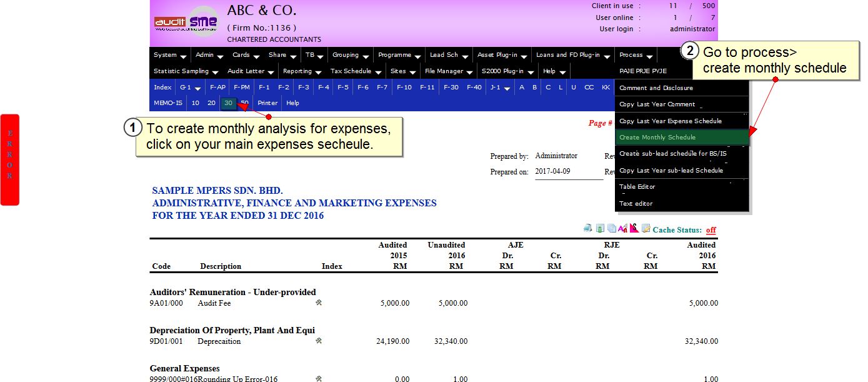Viewport: 868px width, 382px height.
Task: Expand the G-1 schedule dropdown
Action: pyautogui.click(x=189, y=88)
